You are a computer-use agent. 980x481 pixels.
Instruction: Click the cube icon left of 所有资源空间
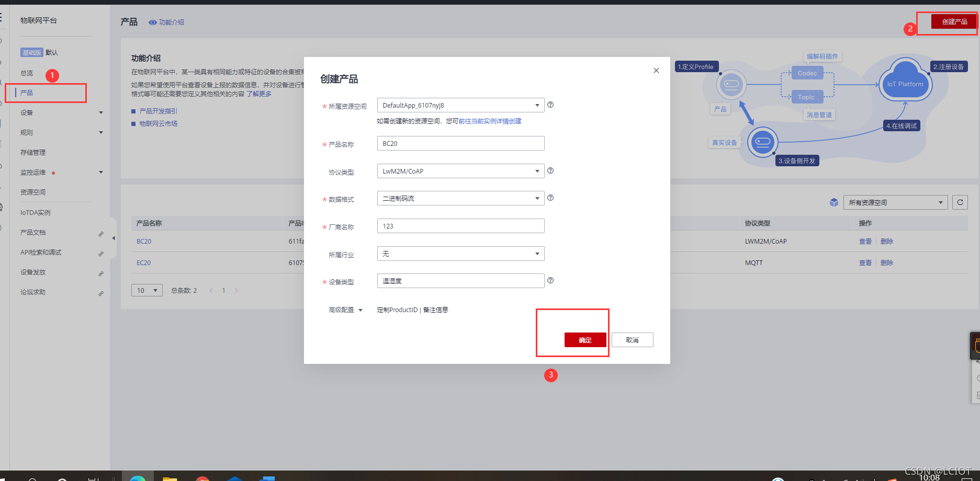coord(834,202)
